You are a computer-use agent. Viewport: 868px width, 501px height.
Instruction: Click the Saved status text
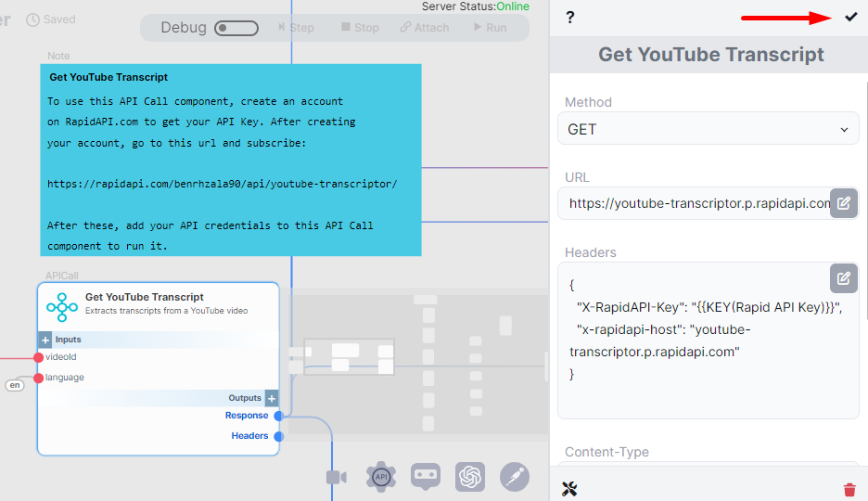pyautogui.click(x=59, y=19)
